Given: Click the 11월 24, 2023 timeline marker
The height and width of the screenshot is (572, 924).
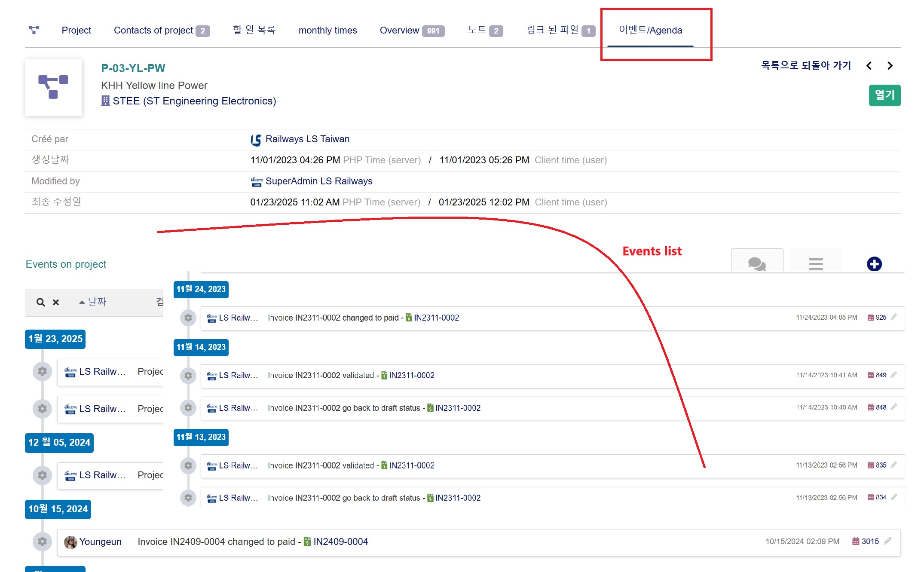Looking at the screenshot, I should point(201,289).
